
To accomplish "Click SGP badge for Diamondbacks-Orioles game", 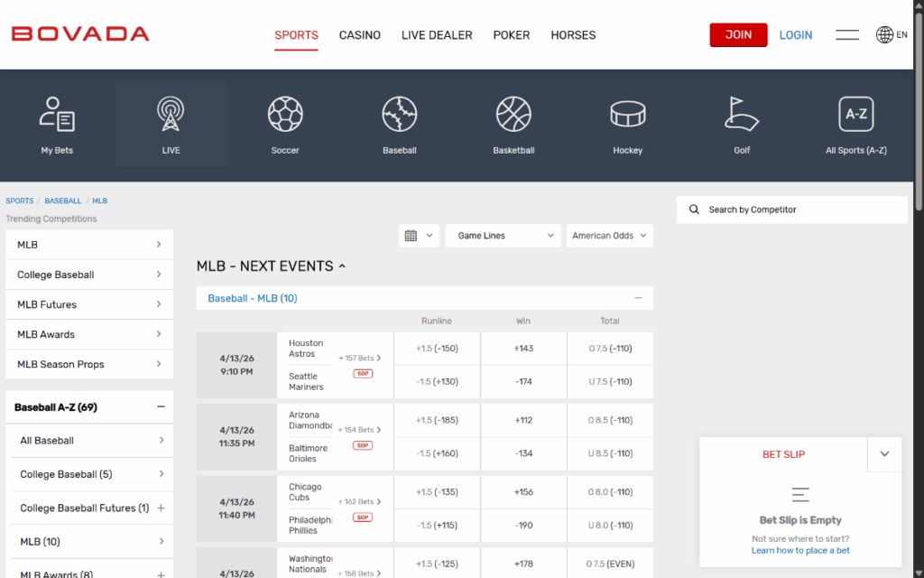I will click(x=363, y=445).
